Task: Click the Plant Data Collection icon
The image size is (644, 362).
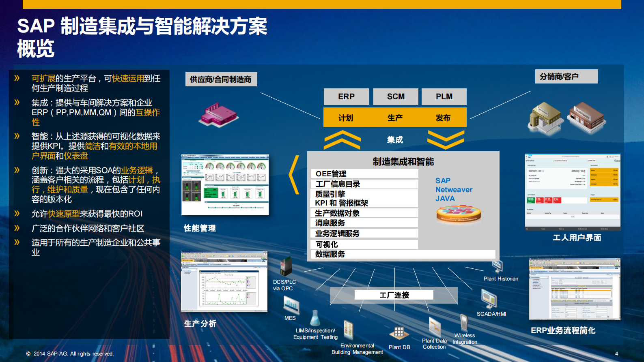Action: tap(435, 328)
